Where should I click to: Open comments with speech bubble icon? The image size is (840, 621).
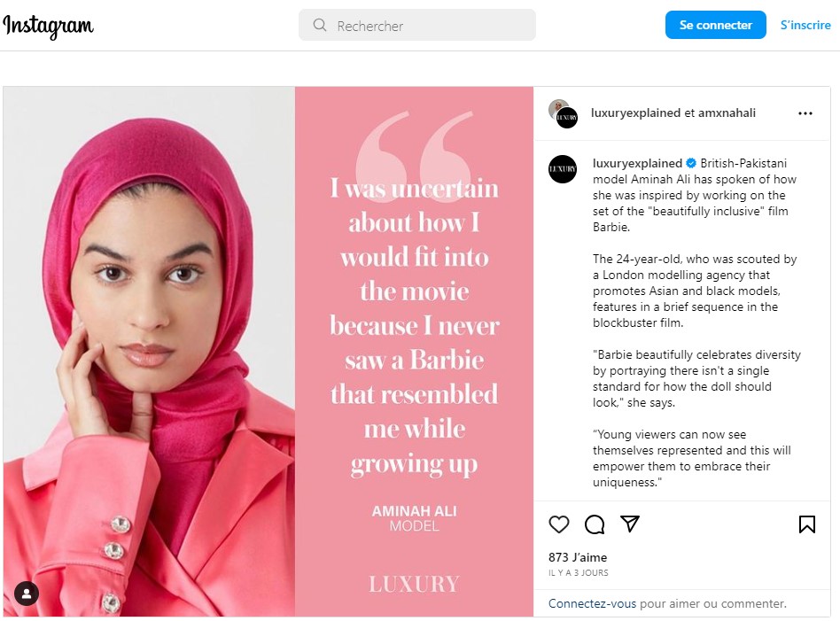[595, 524]
